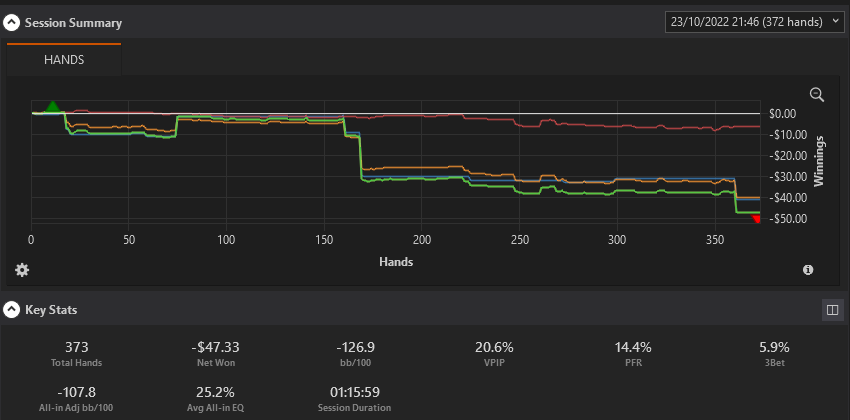850x420 pixels.
Task: Click the Winnings y-axis label
Action: [819, 161]
